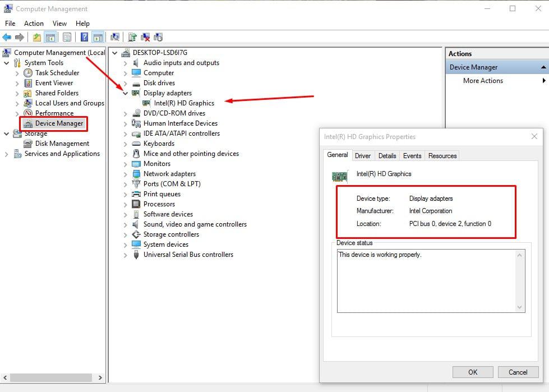Viewport: 549px width, 392px height.
Task: Expand More Actions submenu arrow
Action: pyautogui.click(x=543, y=81)
